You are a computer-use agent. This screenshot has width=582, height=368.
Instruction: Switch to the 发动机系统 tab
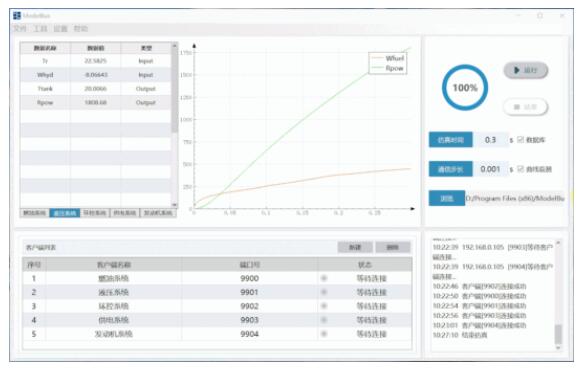pos(158,213)
